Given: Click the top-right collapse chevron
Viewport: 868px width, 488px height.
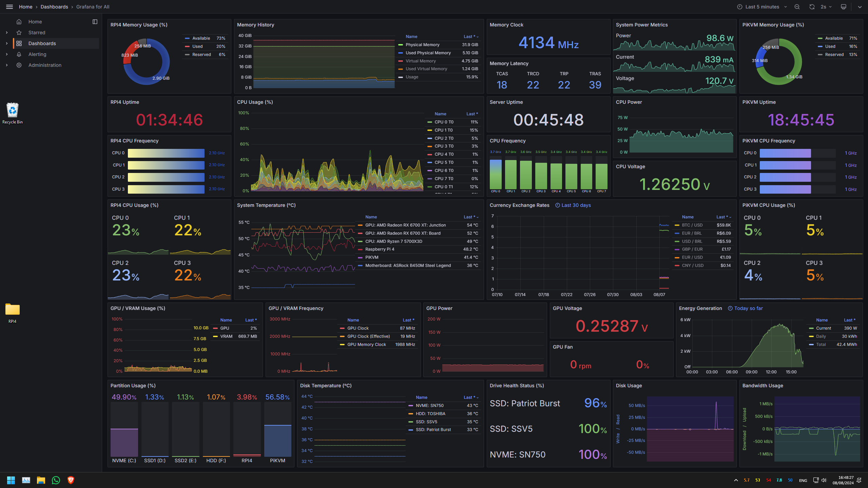Looking at the screenshot, I should (860, 7).
